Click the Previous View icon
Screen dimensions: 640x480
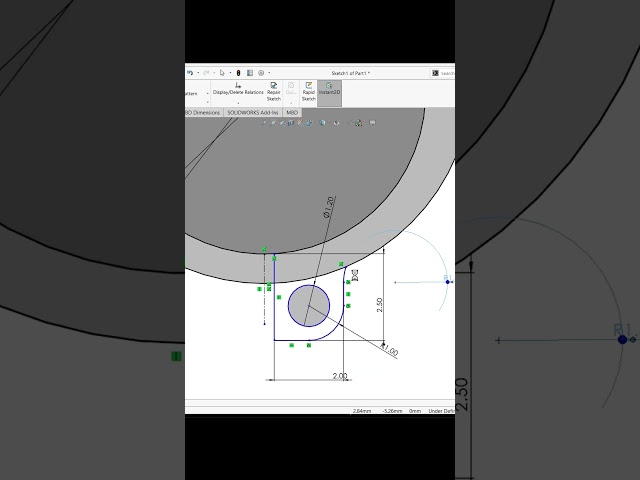(282, 123)
